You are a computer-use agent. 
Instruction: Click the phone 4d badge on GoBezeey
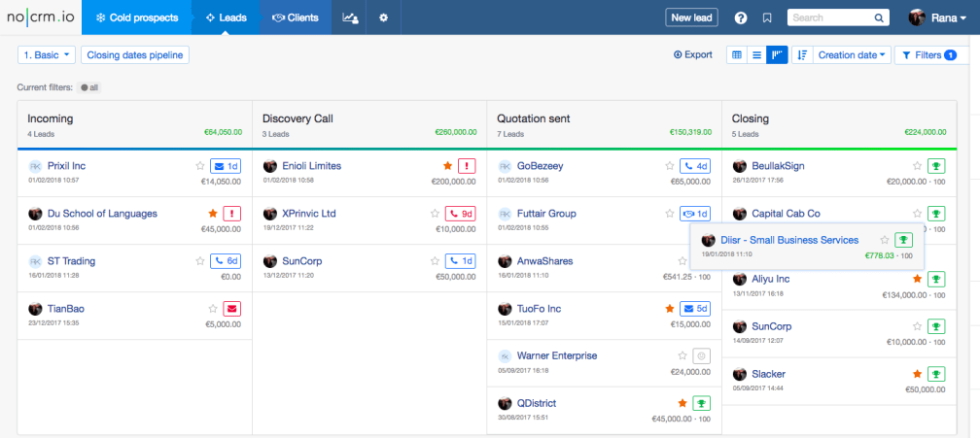[x=695, y=166]
